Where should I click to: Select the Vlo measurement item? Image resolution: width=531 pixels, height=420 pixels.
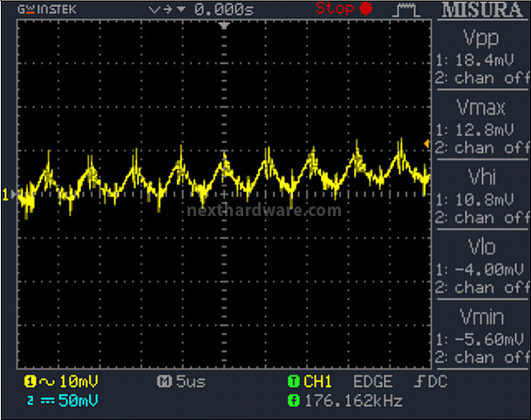pyautogui.click(x=481, y=265)
